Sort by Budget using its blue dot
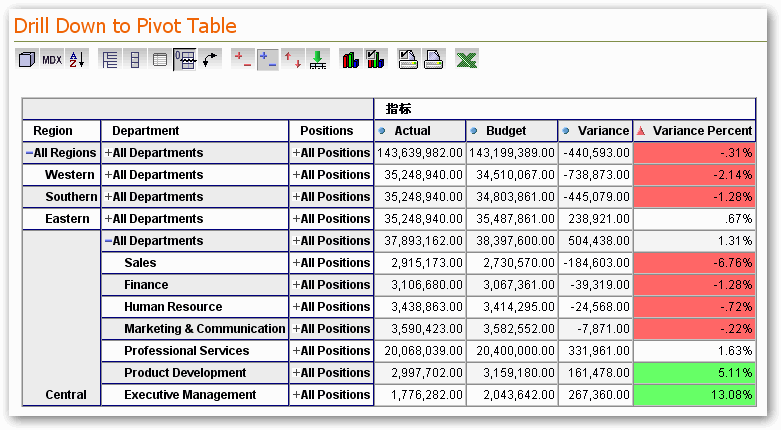Viewport: 781px width, 430px height. 474,131
